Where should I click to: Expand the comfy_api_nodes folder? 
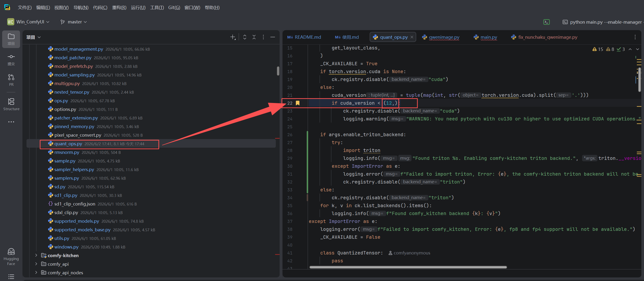pyautogui.click(x=36, y=272)
